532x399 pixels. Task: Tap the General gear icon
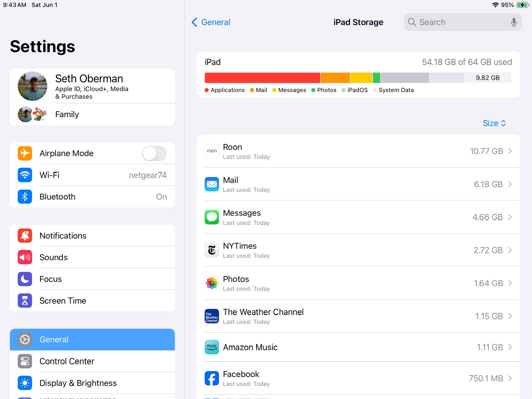pyautogui.click(x=25, y=340)
